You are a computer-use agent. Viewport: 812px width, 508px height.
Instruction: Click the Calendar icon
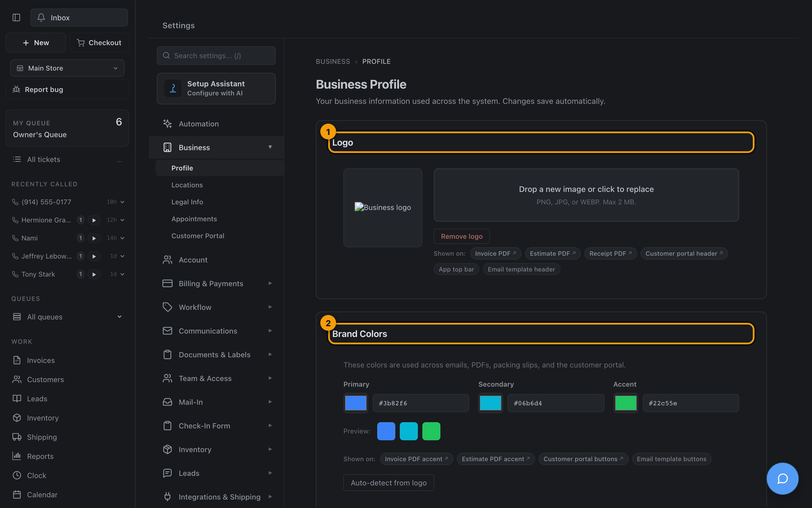point(17,494)
